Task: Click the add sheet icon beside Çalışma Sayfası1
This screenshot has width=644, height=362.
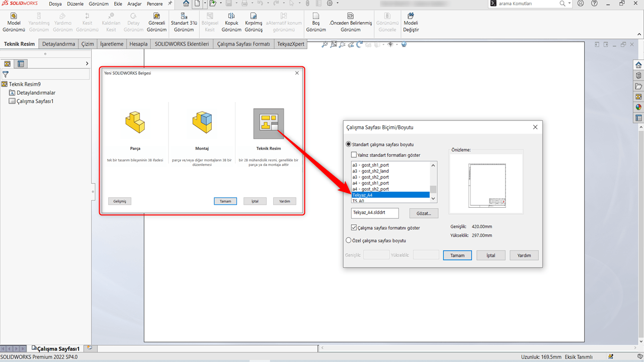Action: [89, 347]
